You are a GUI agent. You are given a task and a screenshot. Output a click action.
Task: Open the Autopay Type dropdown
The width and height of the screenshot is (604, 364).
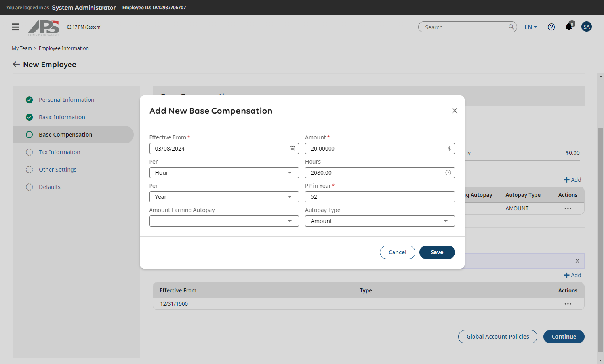pos(380,221)
